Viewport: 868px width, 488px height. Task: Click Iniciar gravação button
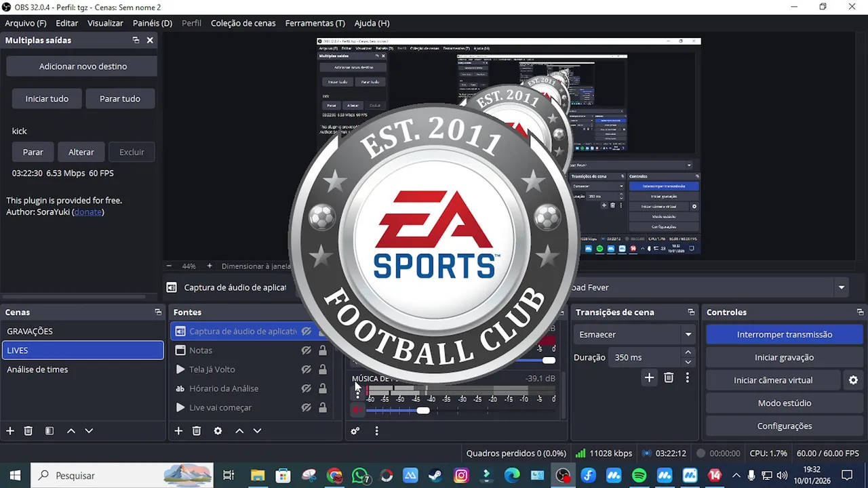784,358
